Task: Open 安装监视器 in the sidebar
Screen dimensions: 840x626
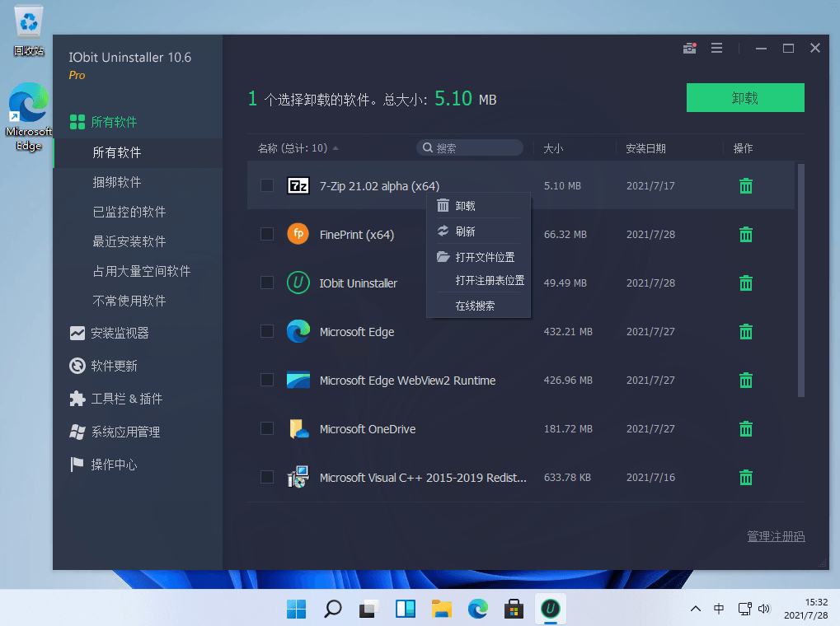Action: tap(110, 333)
